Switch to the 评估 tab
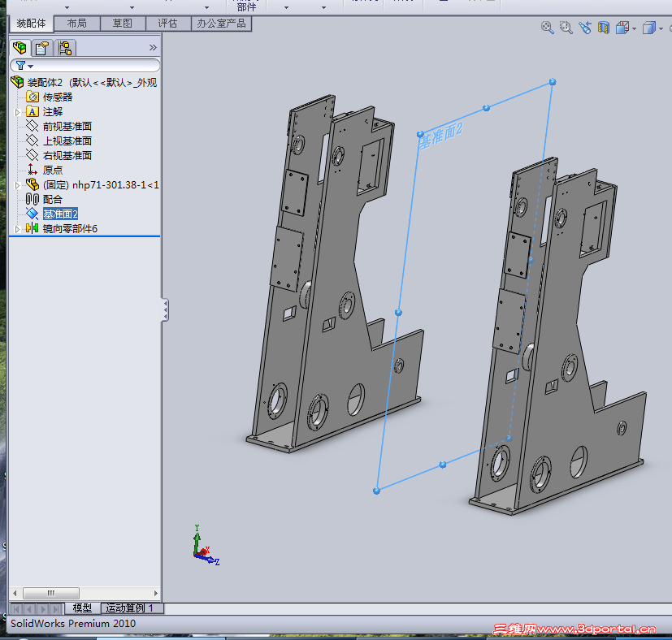The width and height of the screenshot is (672, 640). (x=167, y=24)
